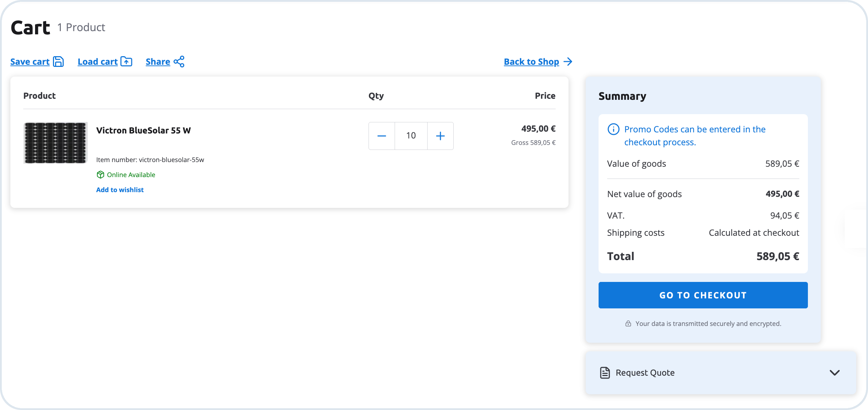The image size is (868, 410).
Task: Select the Price column header
Action: pyautogui.click(x=545, y=96)
